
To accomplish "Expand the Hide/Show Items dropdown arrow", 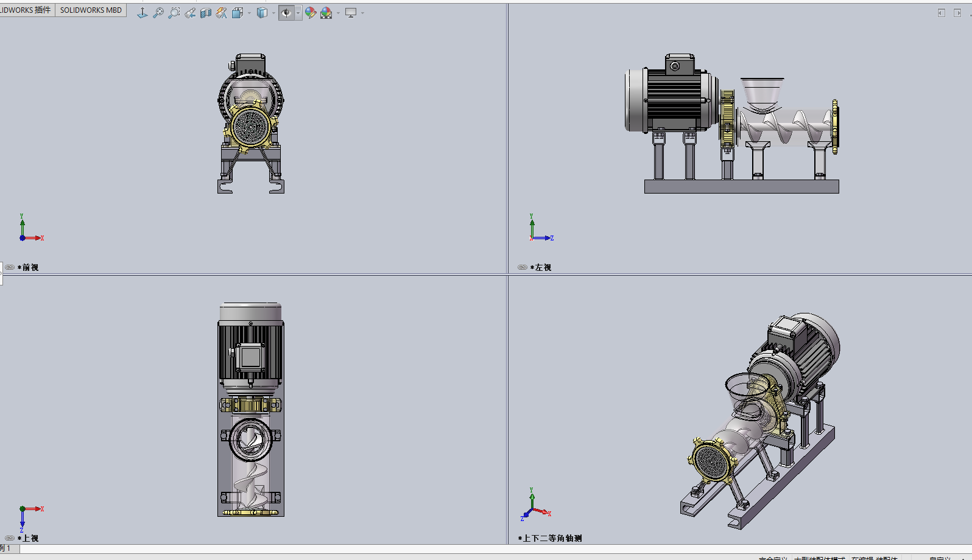I will 298,13.
